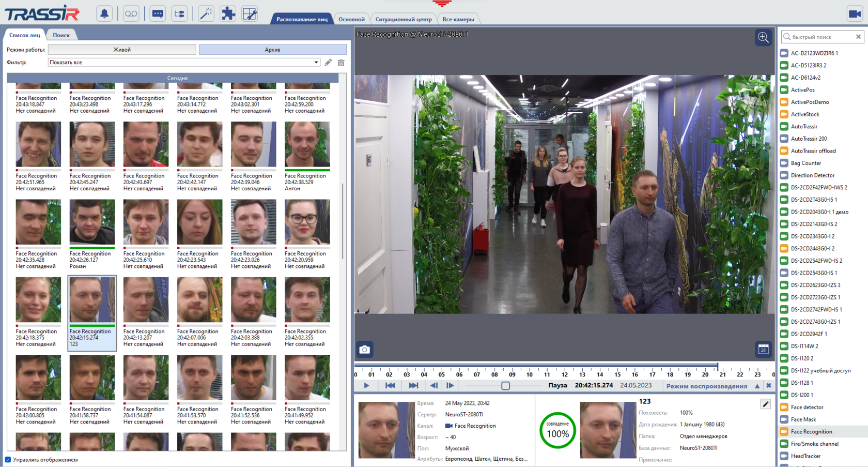The width and height of the screenshot is (868, 467).
Task: Switch to the 'Поиск' tab
Action: pyautogui.click(x=62, y=35)
